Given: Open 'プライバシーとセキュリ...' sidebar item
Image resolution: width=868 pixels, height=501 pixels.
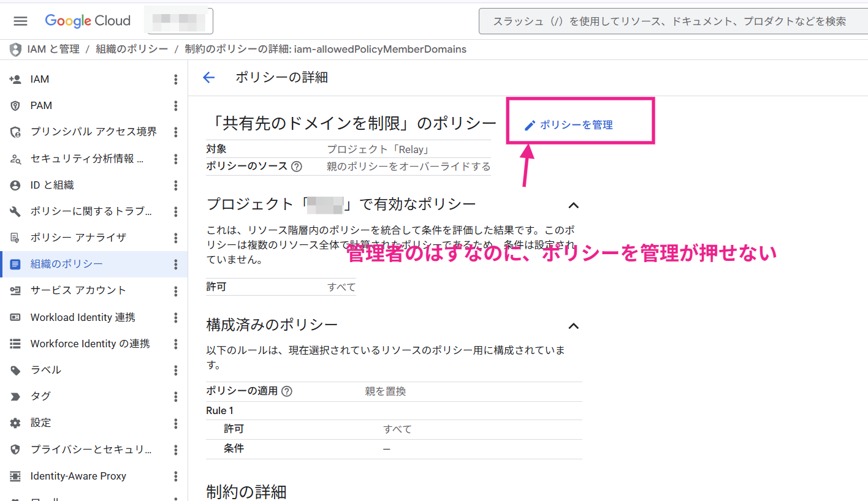Looking at the screenshot, I should (x=94, y=450).
